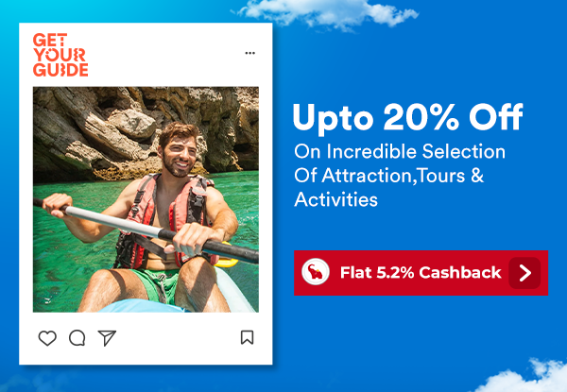Click the elephant cashback logo icon
Image resolution: width=567 pixels, height=392 pixels.
click(x=316, y=272)
